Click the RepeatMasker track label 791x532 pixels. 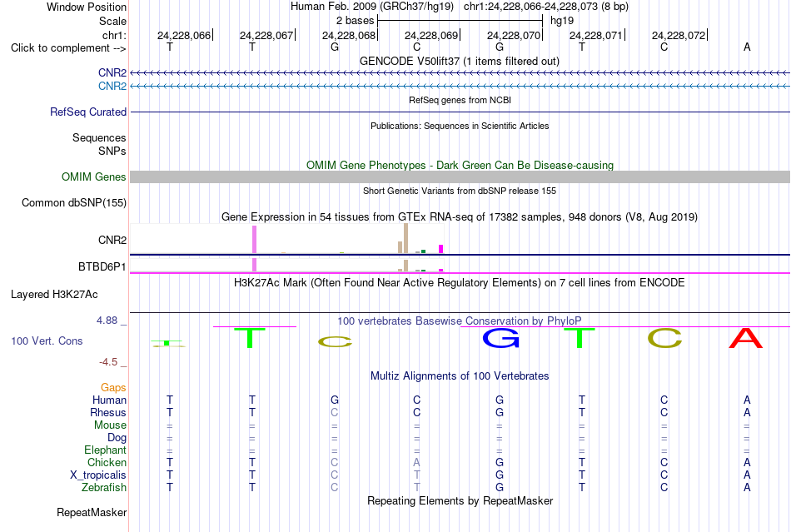(92, 512)
